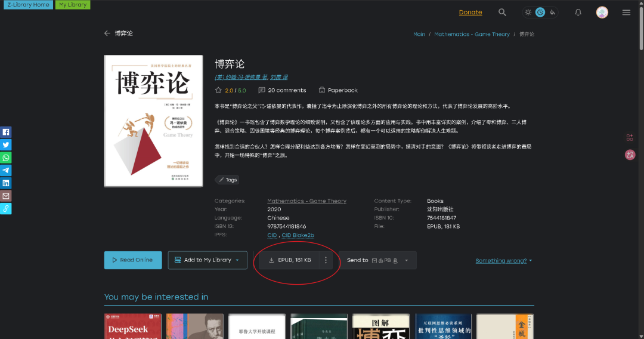The height and width of the screenshot is (339, 644).
Task: Enable dark theme moon toggle
Action: (x=540, y=13)
